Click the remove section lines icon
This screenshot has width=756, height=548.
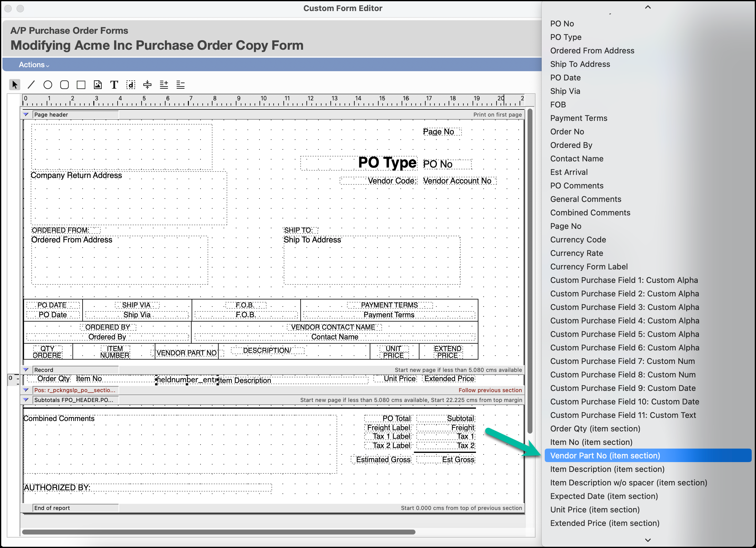pyautogui.click(x=180, y=85)
